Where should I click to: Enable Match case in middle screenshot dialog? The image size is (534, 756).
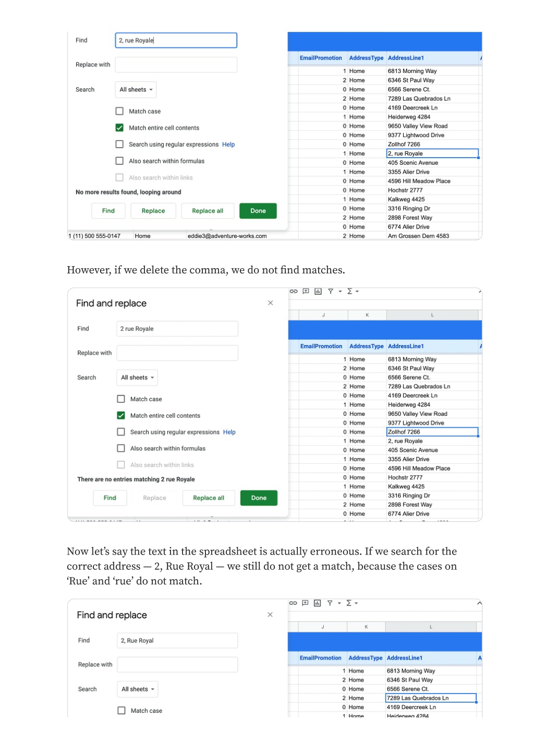121,399
